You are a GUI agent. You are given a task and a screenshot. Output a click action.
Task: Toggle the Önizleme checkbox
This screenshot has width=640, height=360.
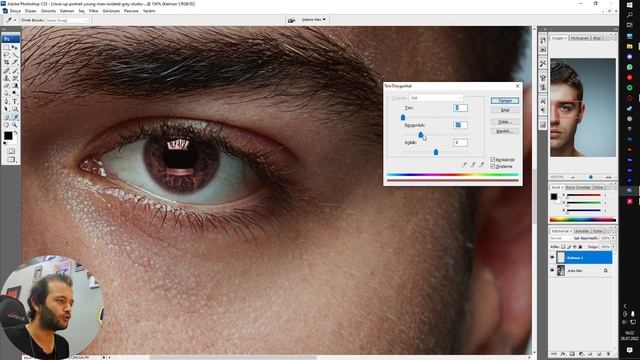coord(493,166)
